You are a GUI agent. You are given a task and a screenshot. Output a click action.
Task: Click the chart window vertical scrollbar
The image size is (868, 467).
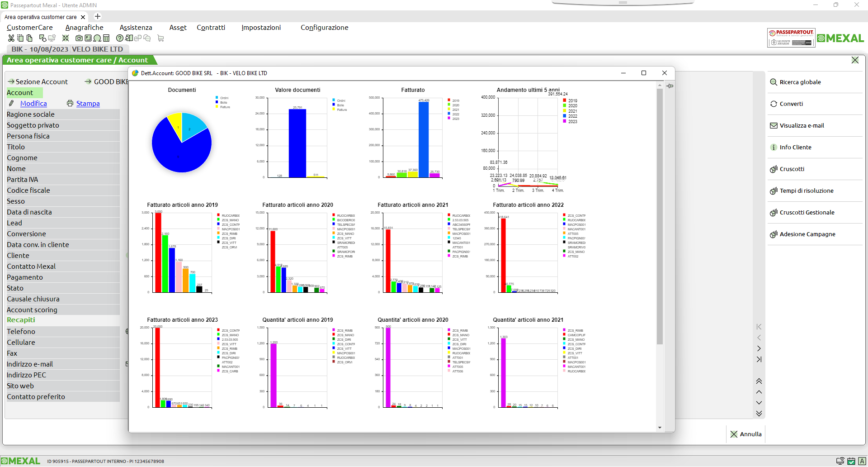(x=660, y=217)
